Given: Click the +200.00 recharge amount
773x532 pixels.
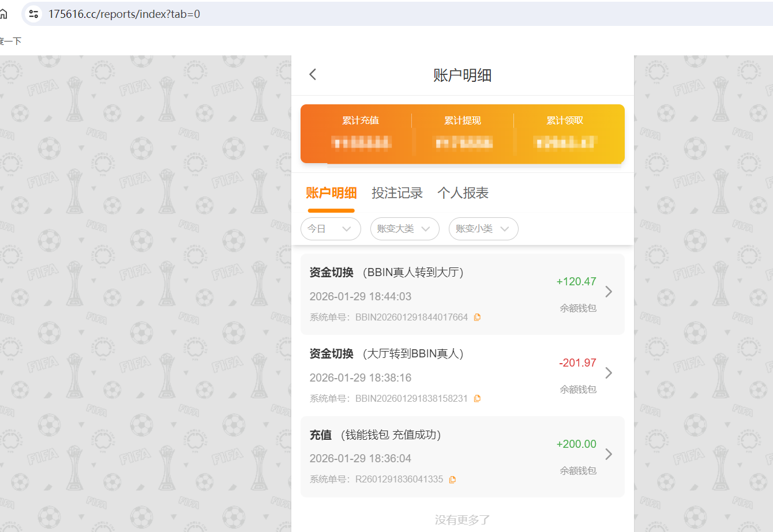Looking at the screenshot, I should [x=577, y=444].
